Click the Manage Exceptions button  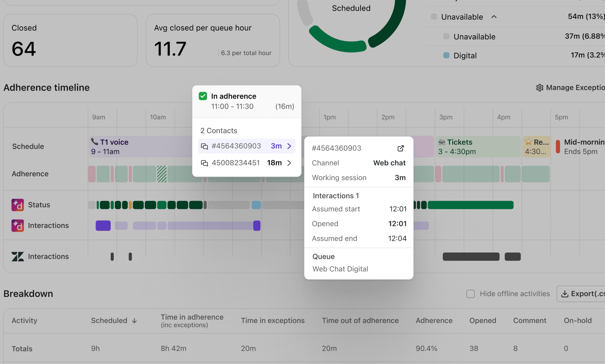click(571, 88)
